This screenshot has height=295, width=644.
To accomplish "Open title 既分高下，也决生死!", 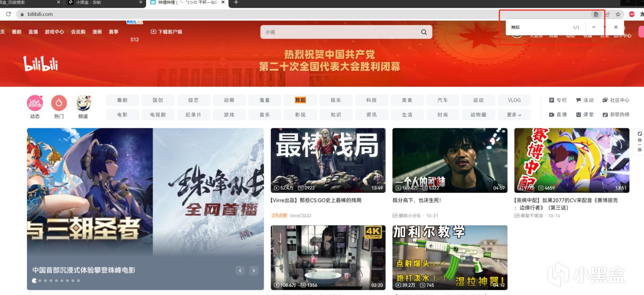I will [x=417, y=201].
